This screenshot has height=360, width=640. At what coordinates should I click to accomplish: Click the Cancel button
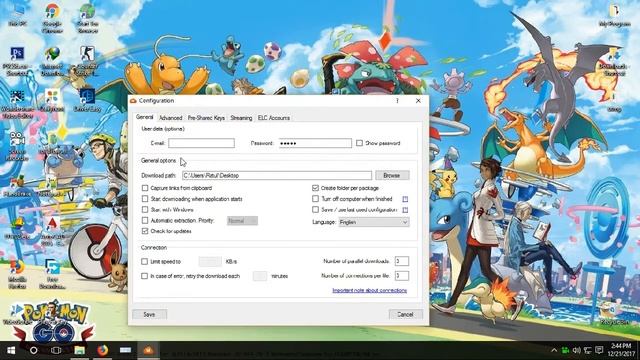tap(405, 314)
